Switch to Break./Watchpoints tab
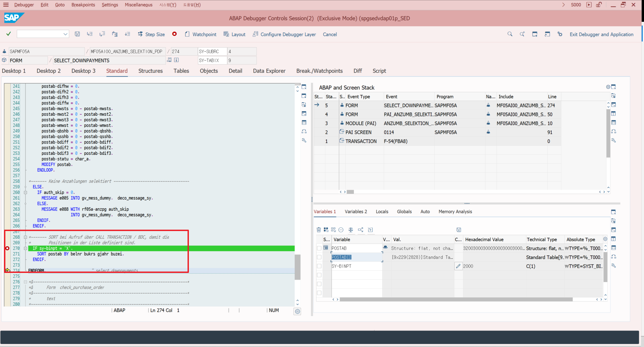Screen dimensions: 644x347 pyautogui.click(x=319, y=71)
